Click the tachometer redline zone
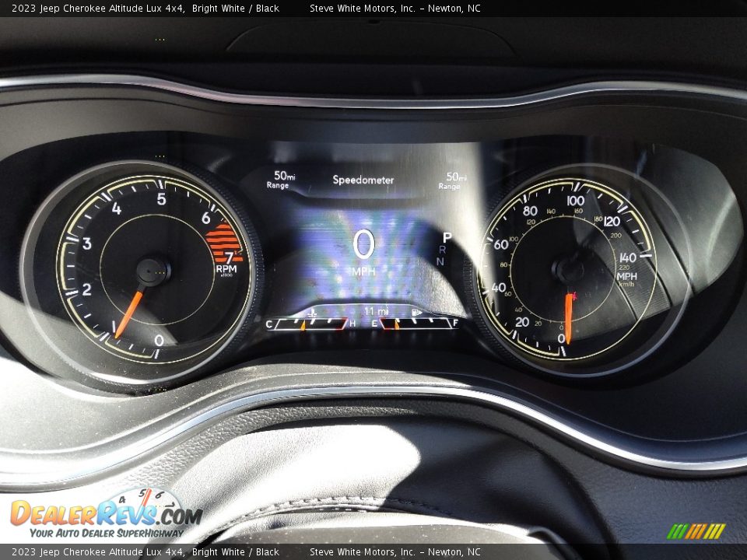 tap(223, 243)
